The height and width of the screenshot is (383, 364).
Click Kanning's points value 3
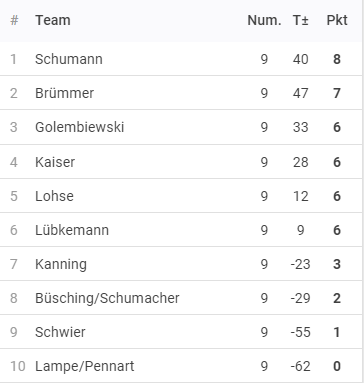point(337,264)
